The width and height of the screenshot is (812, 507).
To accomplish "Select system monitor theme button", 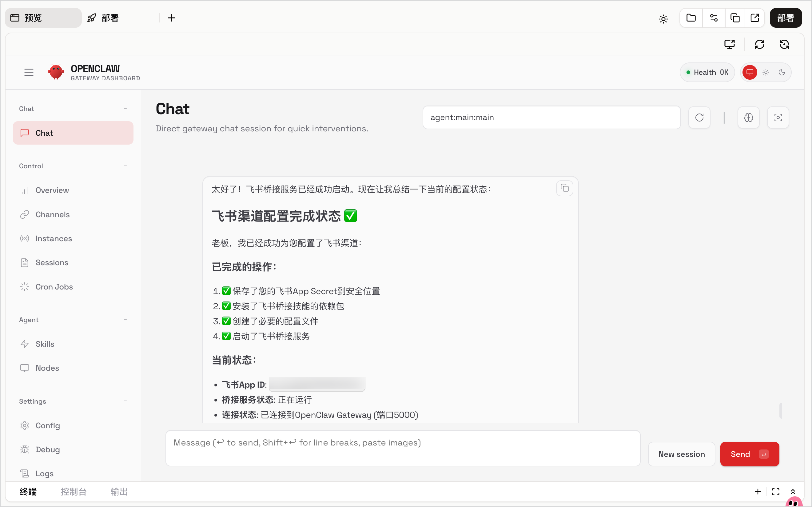I will (749, 72).
